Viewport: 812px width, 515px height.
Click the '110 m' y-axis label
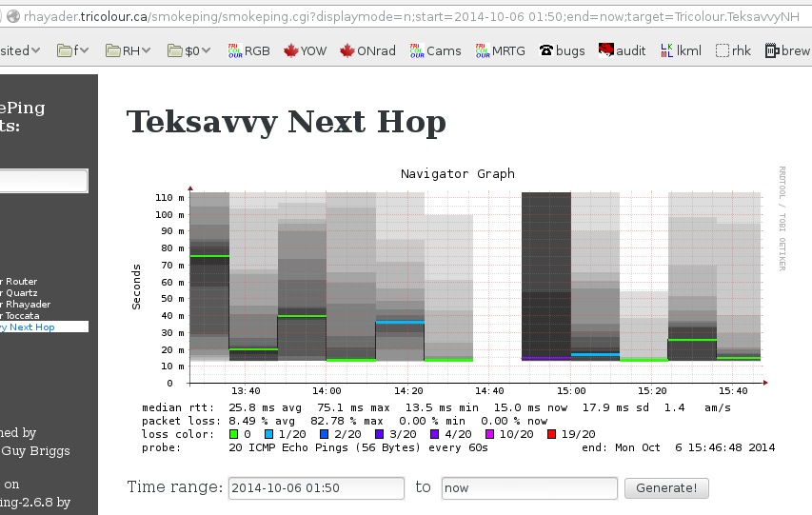point(169,197)
